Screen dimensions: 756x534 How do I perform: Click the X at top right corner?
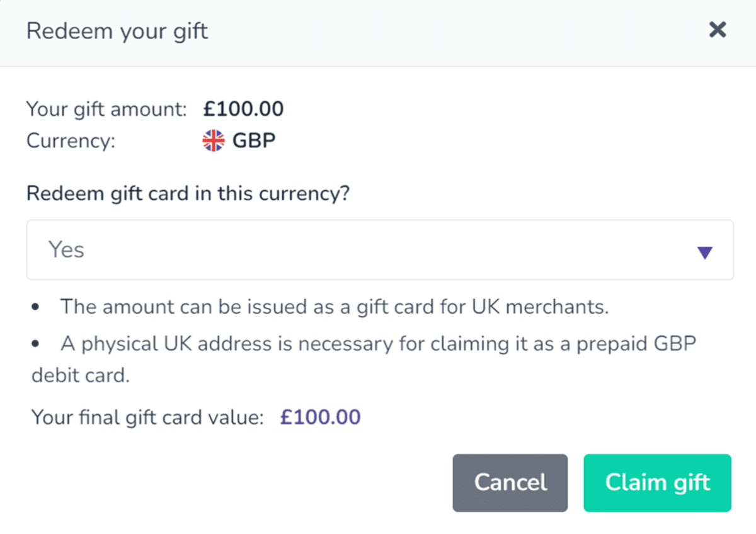click(718, 30)
